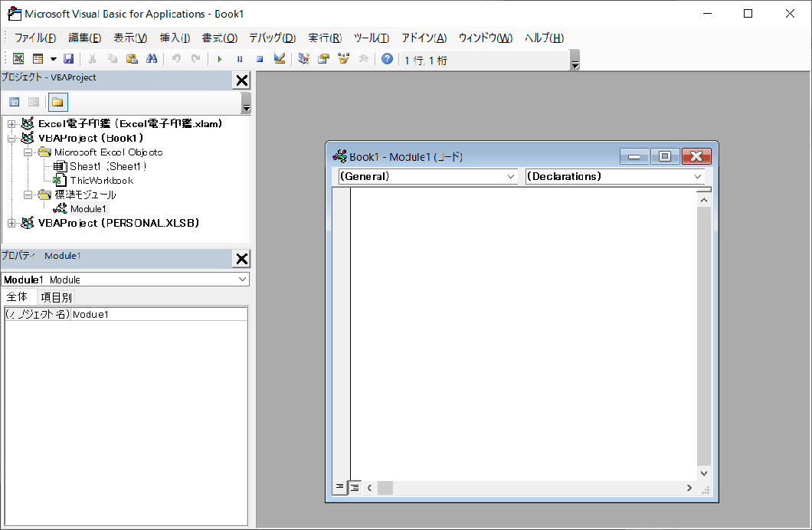Click the View Microsoft Excel toolbar icon
Image resolution: width=812 pixels, height=530 pixels.
(18, 59)
